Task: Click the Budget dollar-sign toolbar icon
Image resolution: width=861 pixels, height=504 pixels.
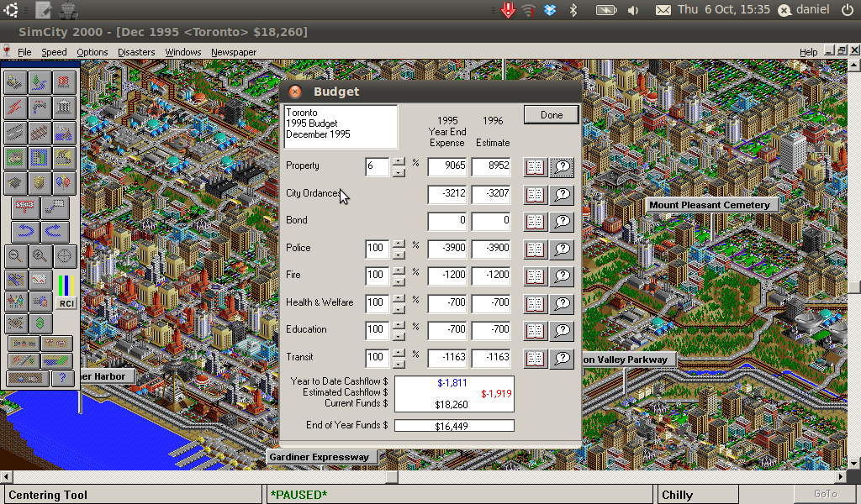Action: pyautogui.click(x=40, y=323)
